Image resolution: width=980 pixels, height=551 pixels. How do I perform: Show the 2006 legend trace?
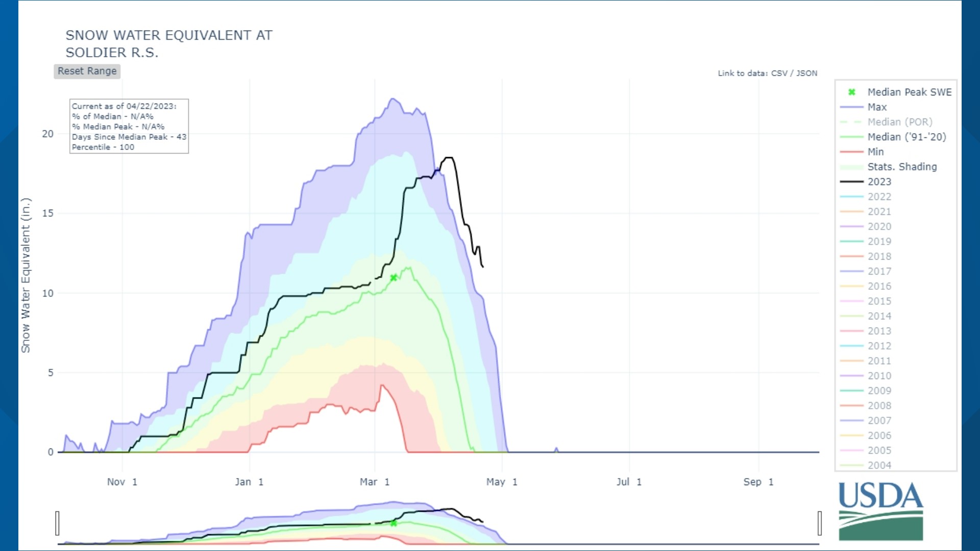879,435
